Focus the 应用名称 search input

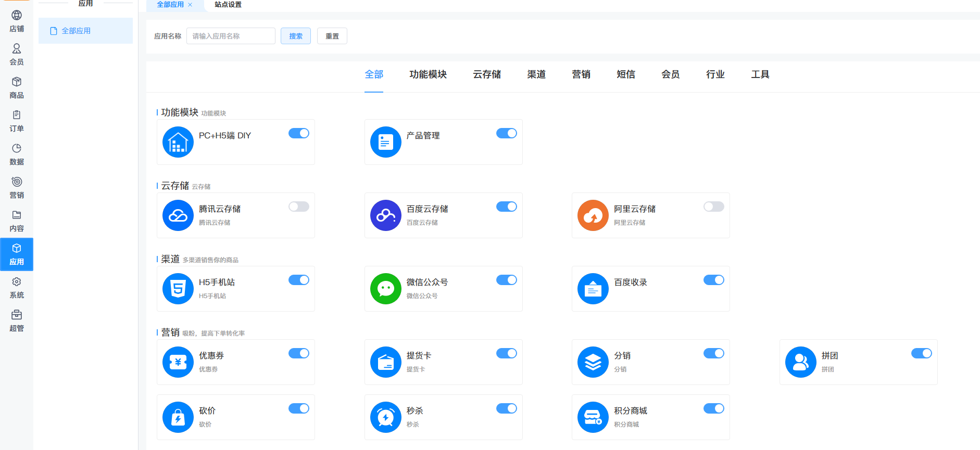231,36
